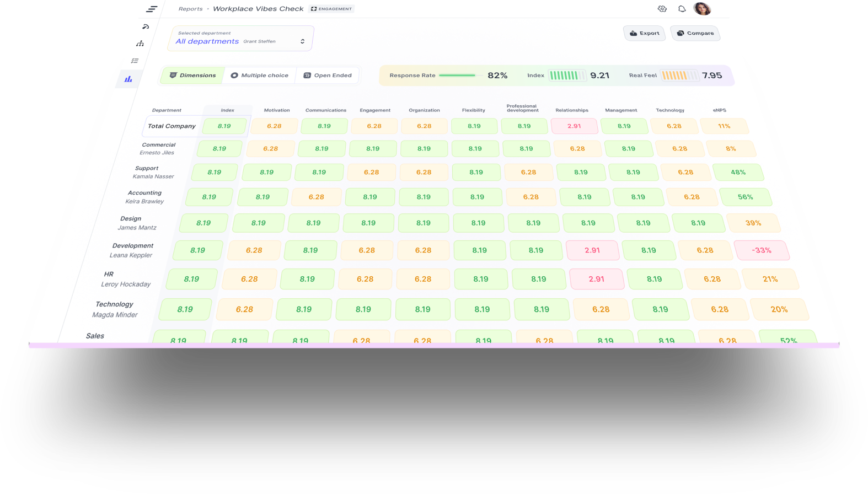Open the hamburger menu icon

[x=152, y=9]
